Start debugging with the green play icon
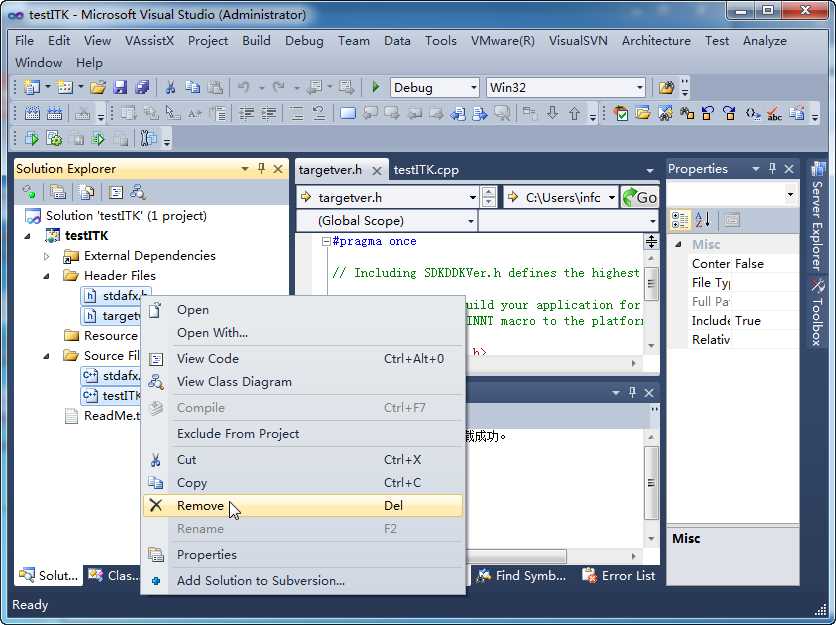The height and width of the screenshot is (625, 836). coord(376,87)
